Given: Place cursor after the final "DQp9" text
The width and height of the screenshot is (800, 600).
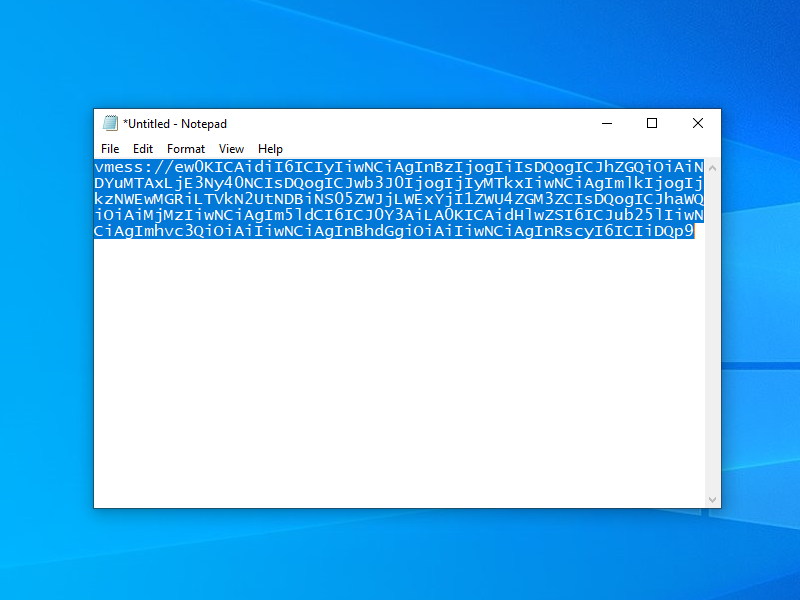Looking at the screenshot, I should [694, 232].
